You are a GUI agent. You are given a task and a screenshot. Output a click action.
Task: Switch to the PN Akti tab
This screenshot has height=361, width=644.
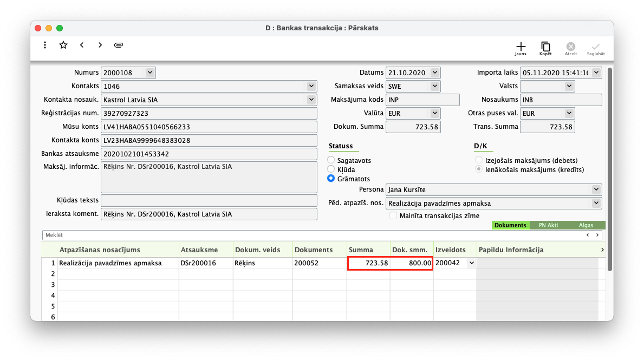point(548,225)
